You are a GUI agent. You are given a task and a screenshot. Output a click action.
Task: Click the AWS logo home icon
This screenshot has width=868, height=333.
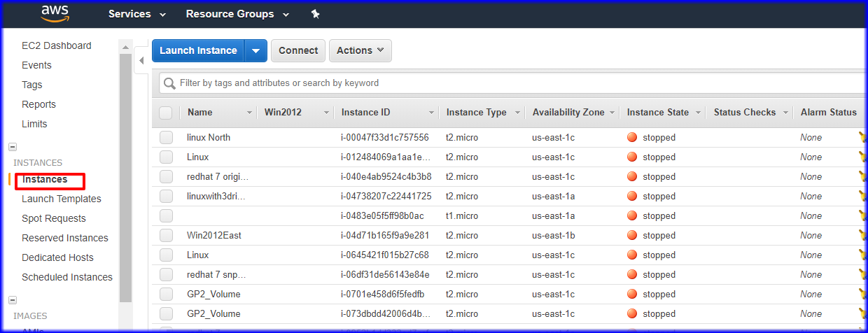pos(55,14)
